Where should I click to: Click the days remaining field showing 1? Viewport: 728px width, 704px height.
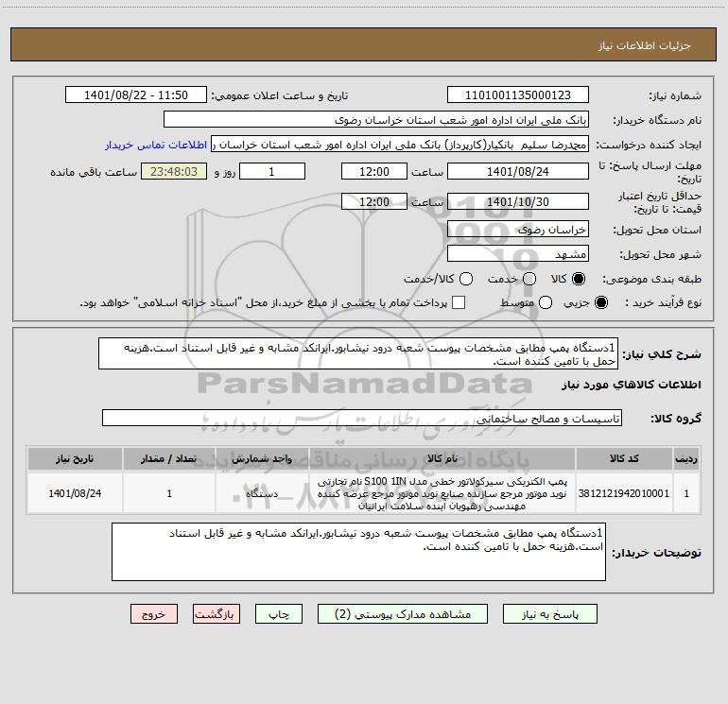click(272, 171)
